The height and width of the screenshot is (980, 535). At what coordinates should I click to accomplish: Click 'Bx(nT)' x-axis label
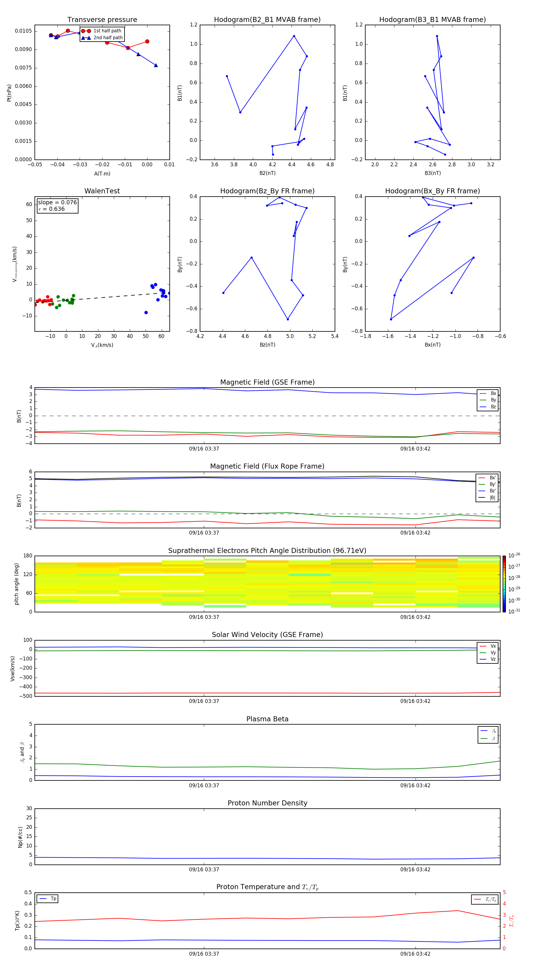(x=432, y=345)
